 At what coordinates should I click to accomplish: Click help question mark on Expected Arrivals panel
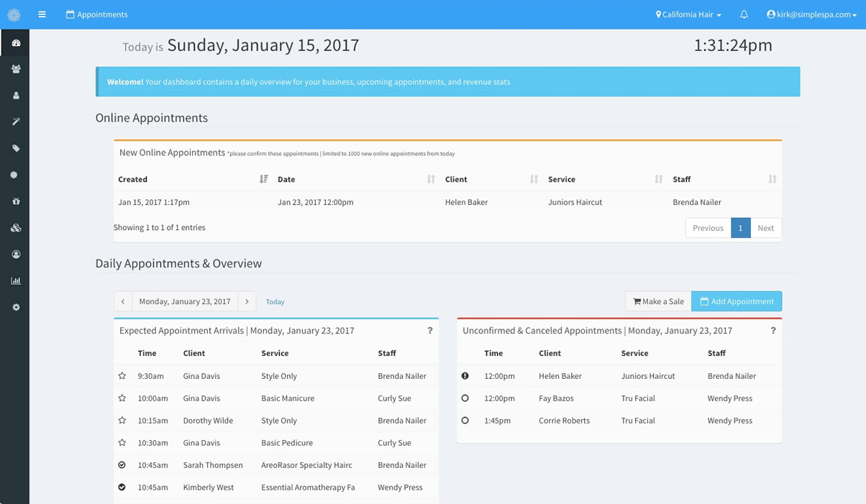point(430,331)
